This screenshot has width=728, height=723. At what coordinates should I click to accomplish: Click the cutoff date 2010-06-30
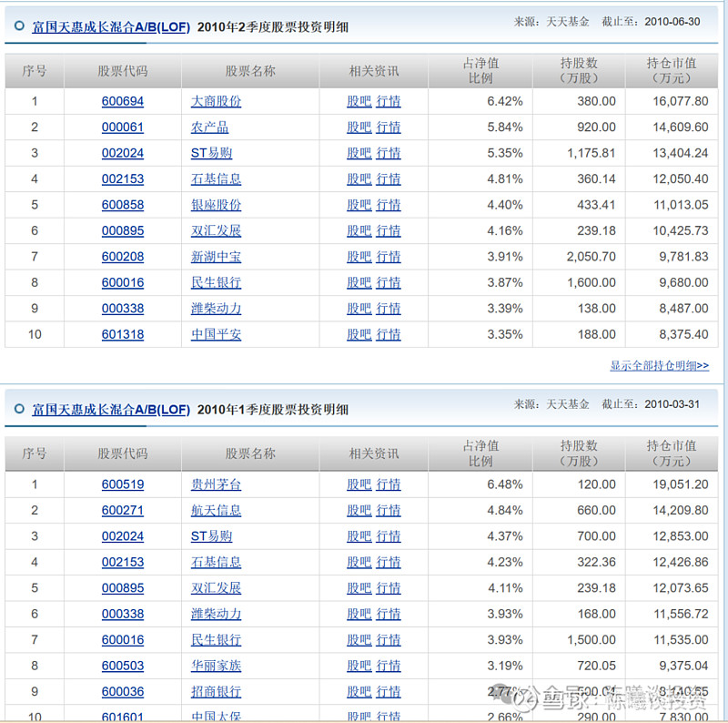672,21
